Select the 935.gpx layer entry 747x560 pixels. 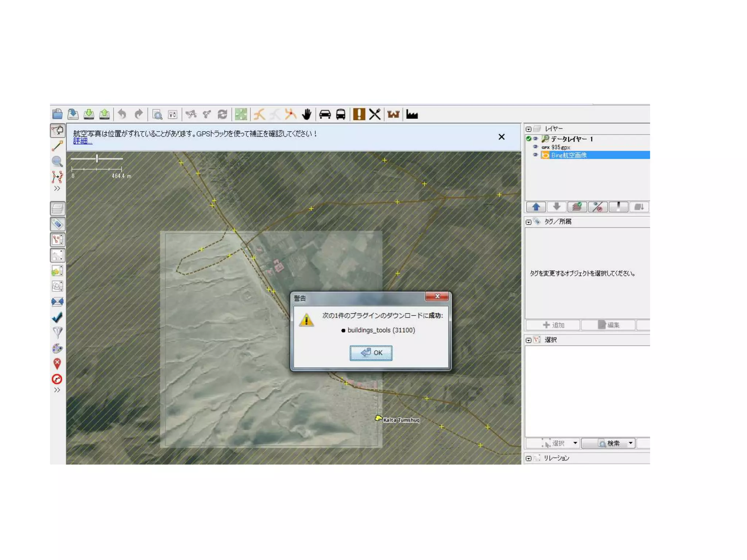[x=561, y=147]
